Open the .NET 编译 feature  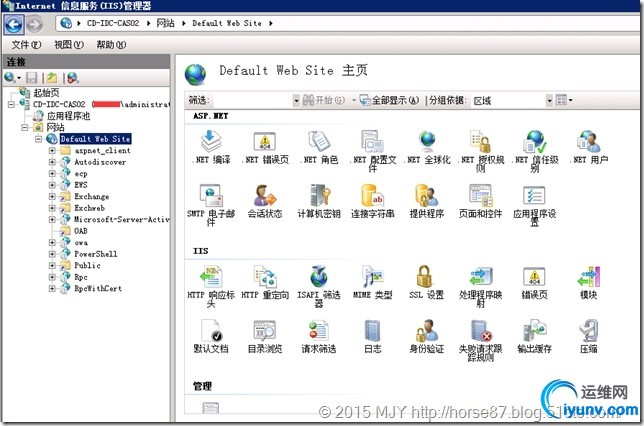(211, 147)
